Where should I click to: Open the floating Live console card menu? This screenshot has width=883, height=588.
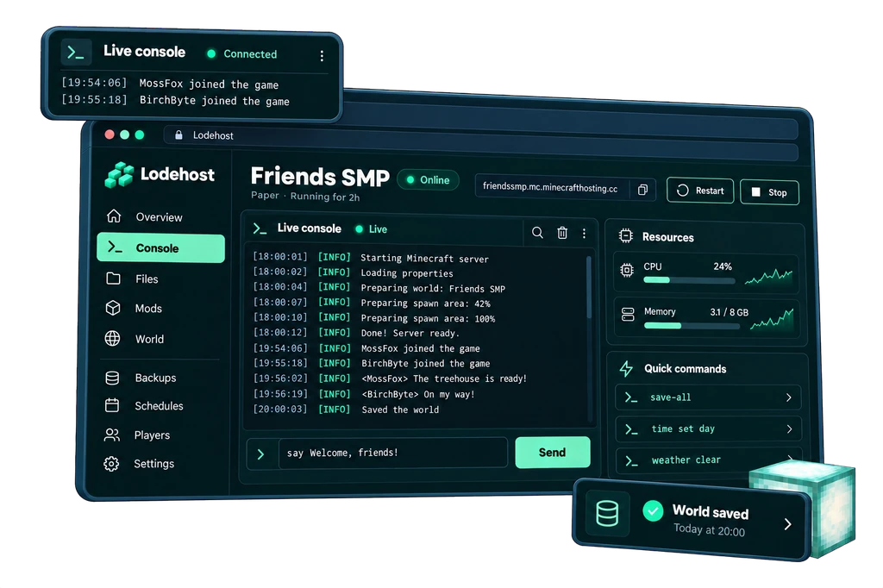[x=322, y=56]
